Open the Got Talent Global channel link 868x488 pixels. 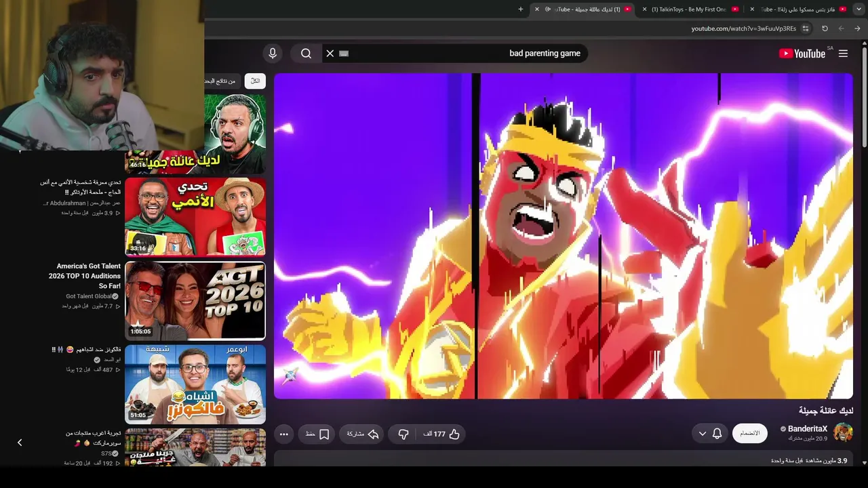click(x=89, y=296)
